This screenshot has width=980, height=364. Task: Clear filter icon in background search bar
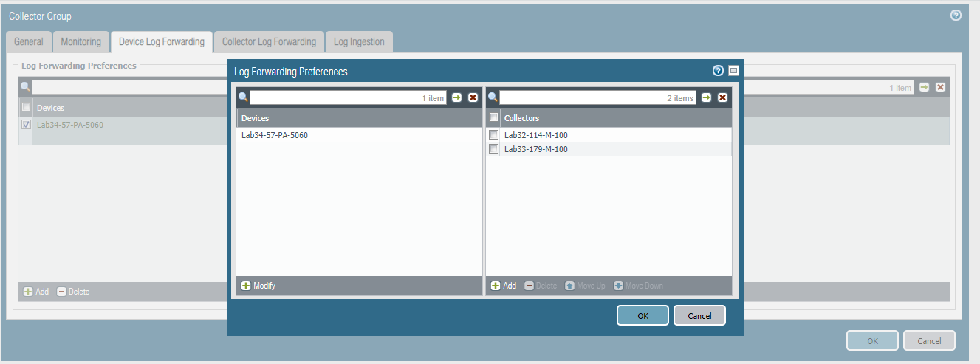click(x=940, y=87)
